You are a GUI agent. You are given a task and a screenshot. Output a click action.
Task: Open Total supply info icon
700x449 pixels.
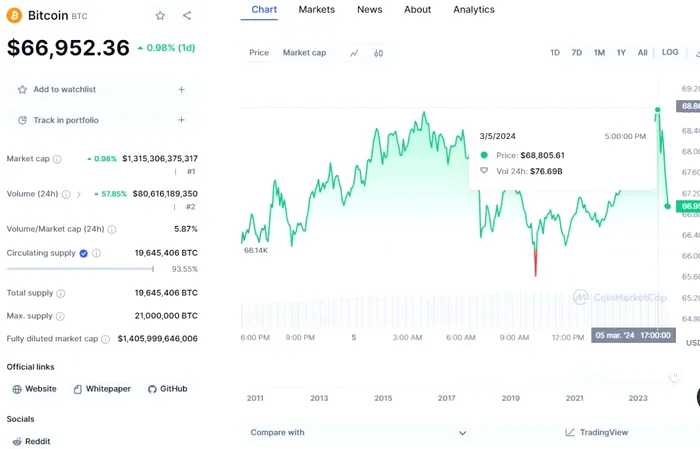(61, 293)
